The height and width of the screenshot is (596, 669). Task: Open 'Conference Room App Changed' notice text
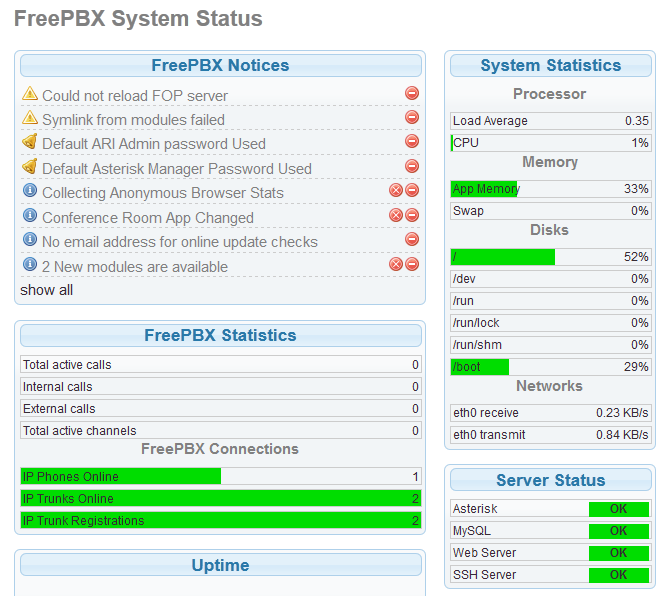[x=148, y=218]
